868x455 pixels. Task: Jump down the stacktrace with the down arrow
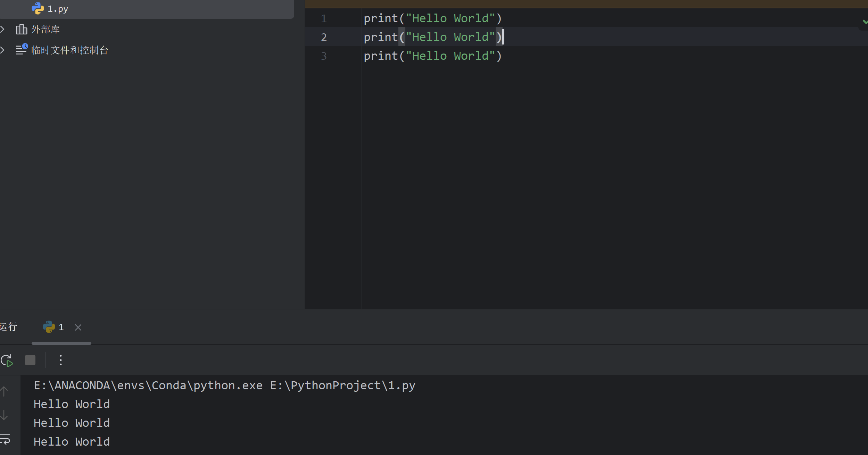click(x=4, y=414)
